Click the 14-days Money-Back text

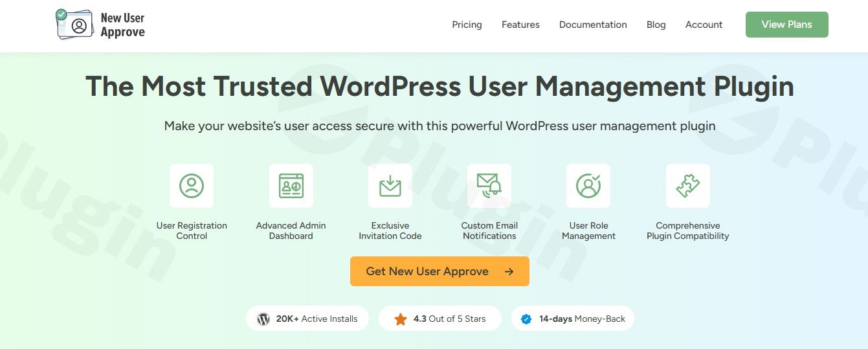582,319
